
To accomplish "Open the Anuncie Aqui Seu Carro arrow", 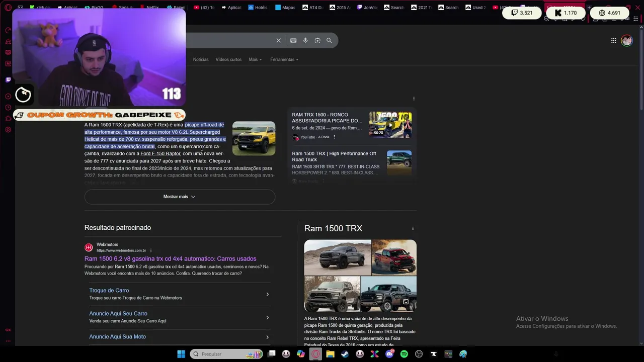I will point(267,317).
